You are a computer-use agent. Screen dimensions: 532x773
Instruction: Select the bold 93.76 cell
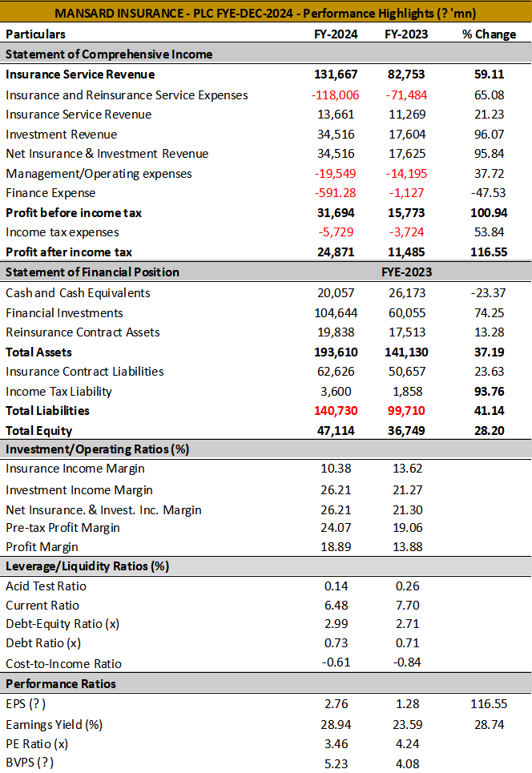489,392
